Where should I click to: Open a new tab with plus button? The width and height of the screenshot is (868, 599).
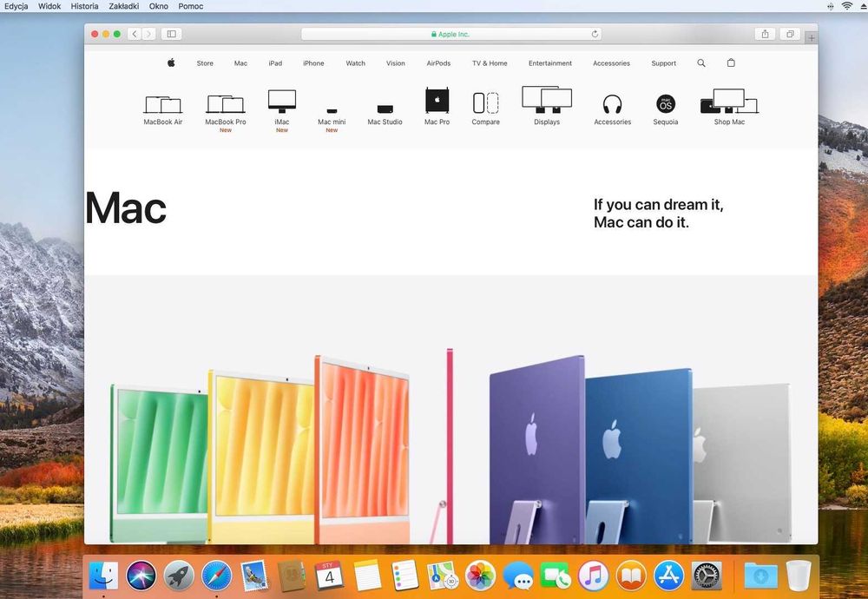(812, 37)
